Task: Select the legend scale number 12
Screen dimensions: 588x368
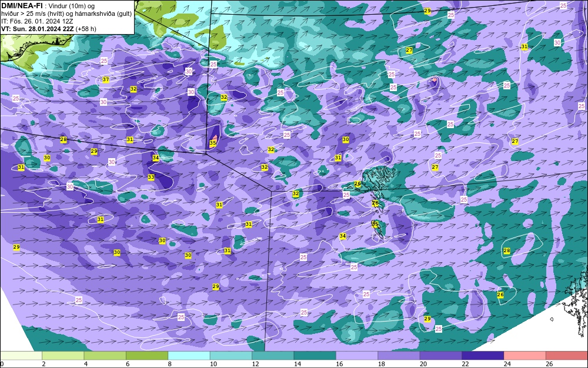Action: 255,364
